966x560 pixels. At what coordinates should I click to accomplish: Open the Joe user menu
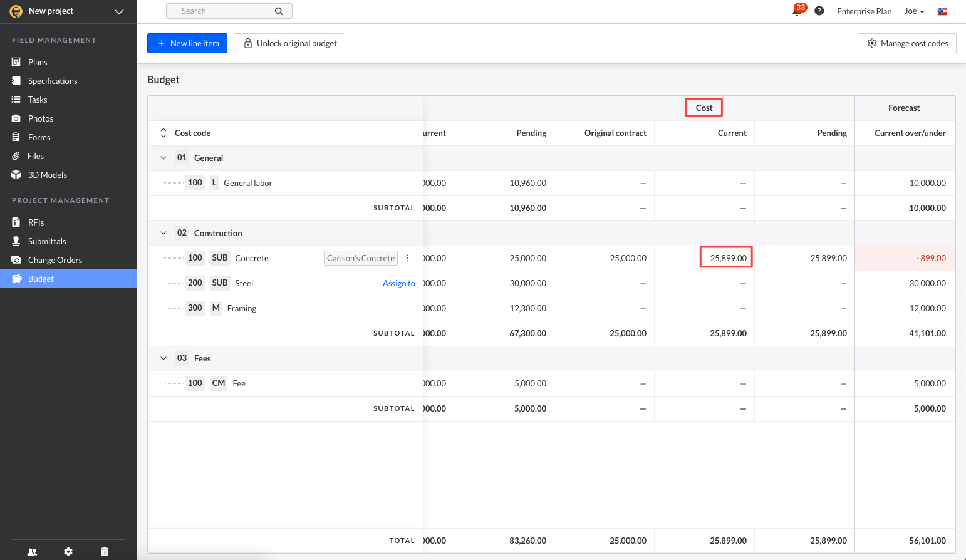914,11
